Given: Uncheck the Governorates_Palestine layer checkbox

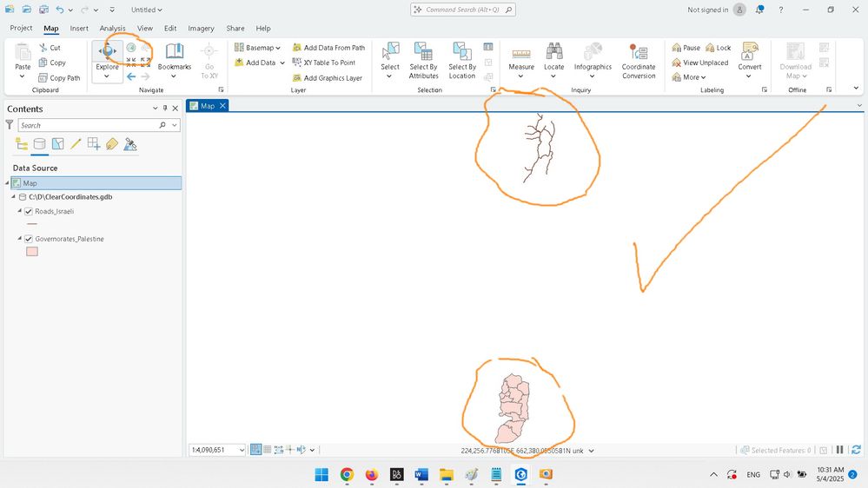Looking at the screenshot, I should click(29, 239).
